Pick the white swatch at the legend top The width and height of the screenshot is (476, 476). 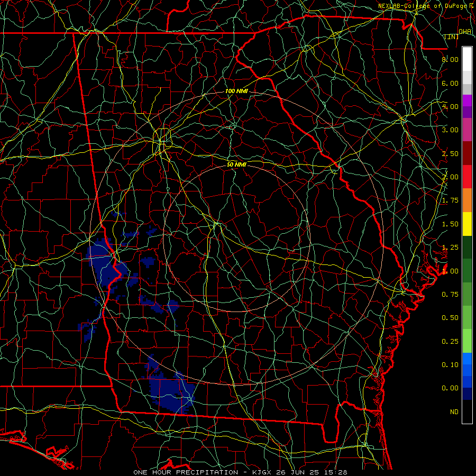click(x=467, y=59)
